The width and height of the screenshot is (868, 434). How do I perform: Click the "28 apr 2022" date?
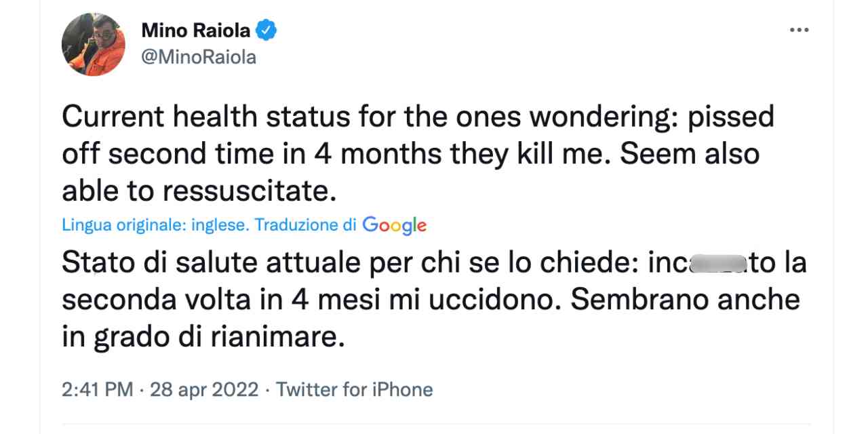(204, 390)
